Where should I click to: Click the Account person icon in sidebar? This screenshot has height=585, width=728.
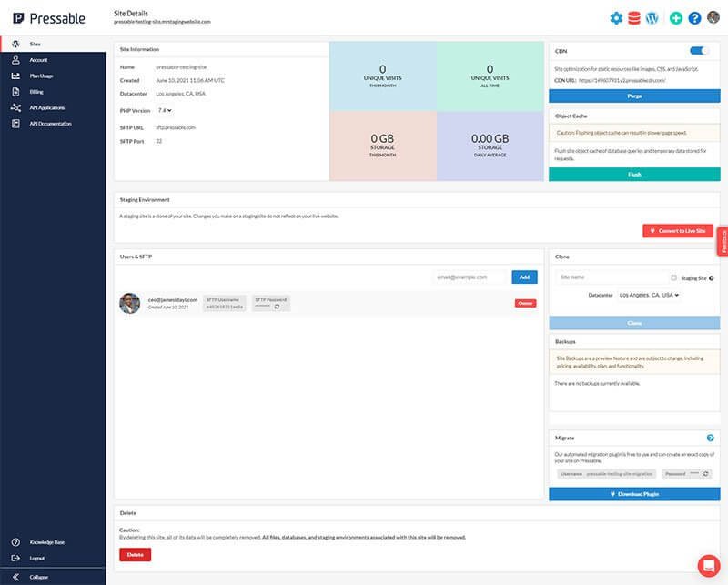[x=15, y=60]
